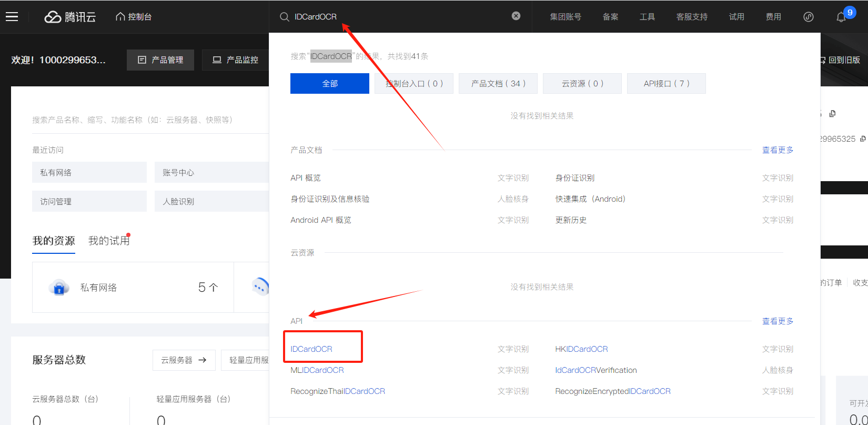Open 更新历史 document
The height and width of the screenshot is (425, 868).
[571, 220]
